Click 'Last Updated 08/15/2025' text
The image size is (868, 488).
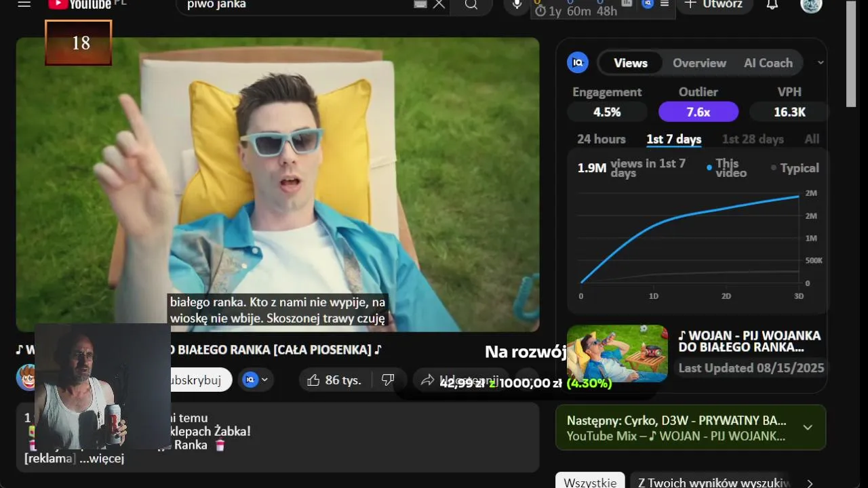[751, 368]
